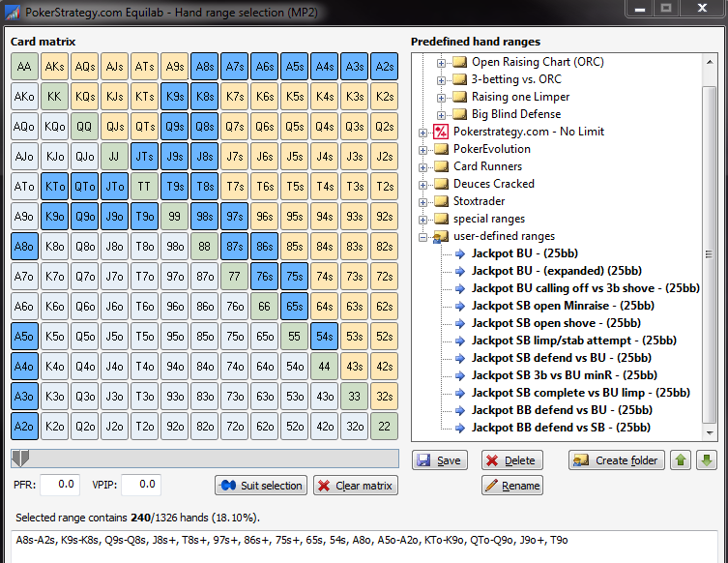This screenshot has width=728, height=563.
Task: Expand Raising one Limper folder
Action: click(441, 98)
